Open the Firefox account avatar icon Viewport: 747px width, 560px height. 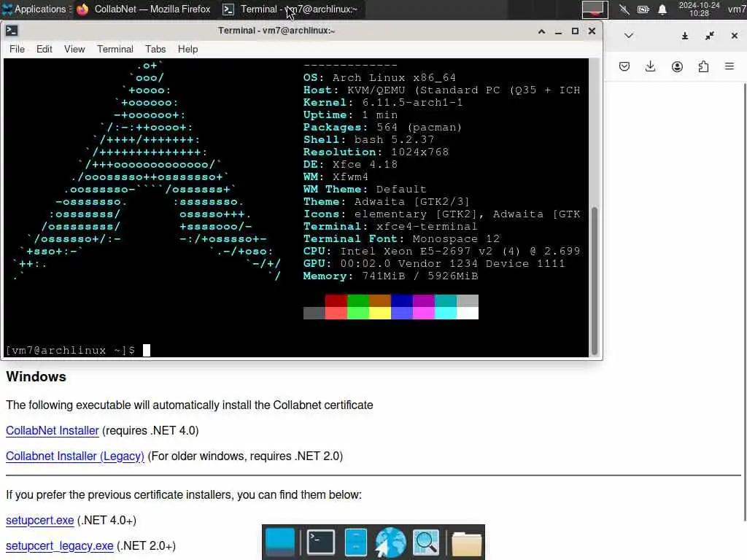(x=677, y=66)
